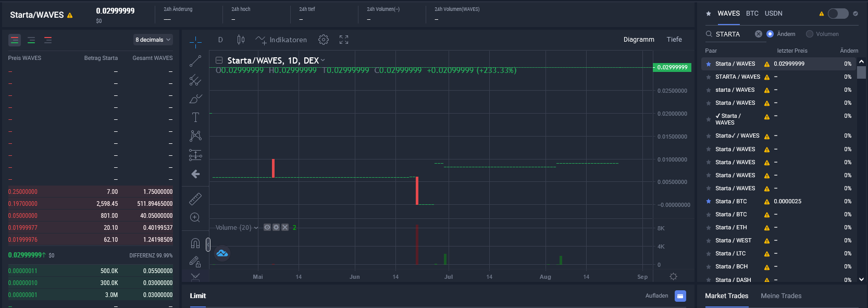
Task: Open the Starta / LTC pair
Action: click(x=779, y=254)
